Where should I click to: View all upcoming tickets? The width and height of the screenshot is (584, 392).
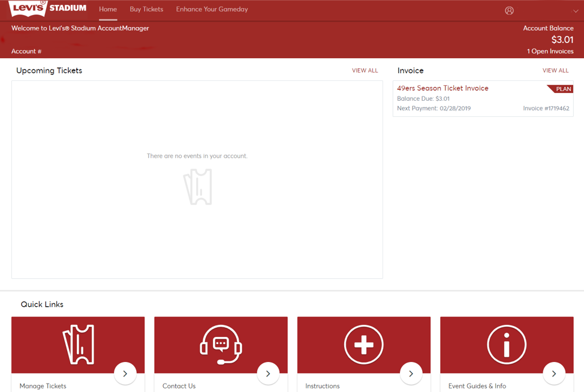tap(365, 71)
